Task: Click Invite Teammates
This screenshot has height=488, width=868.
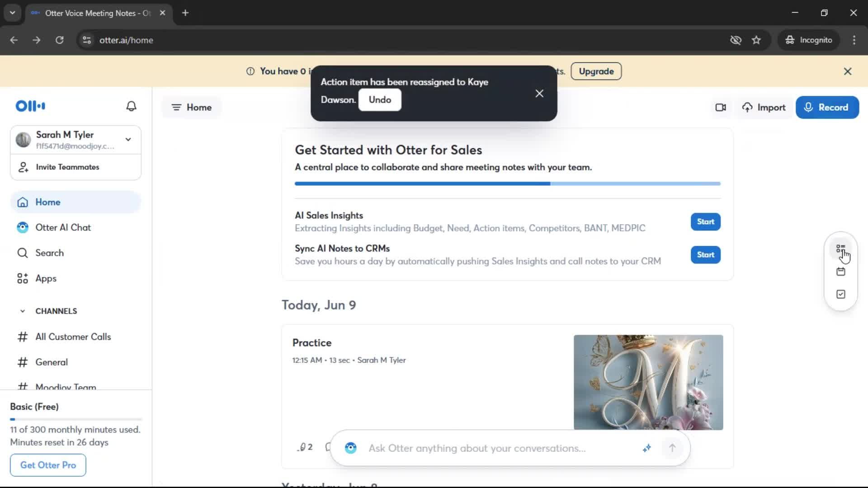Action: [75, 167]
